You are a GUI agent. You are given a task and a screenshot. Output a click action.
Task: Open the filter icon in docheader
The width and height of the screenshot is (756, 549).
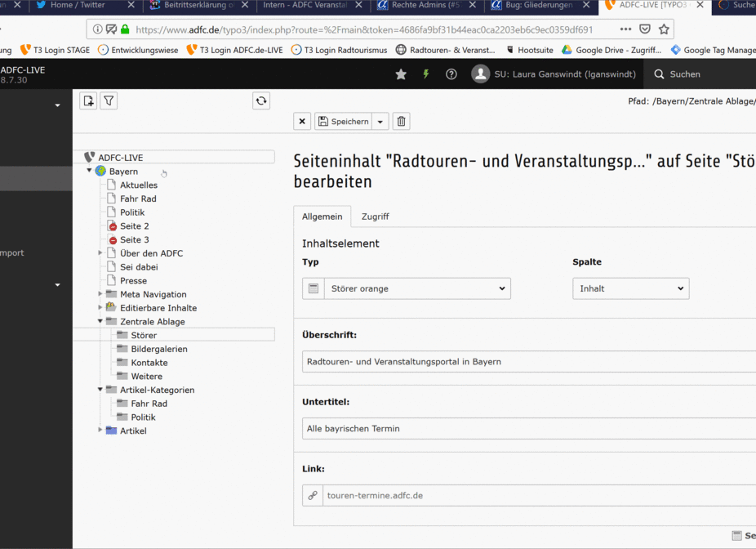click(107, 100)
